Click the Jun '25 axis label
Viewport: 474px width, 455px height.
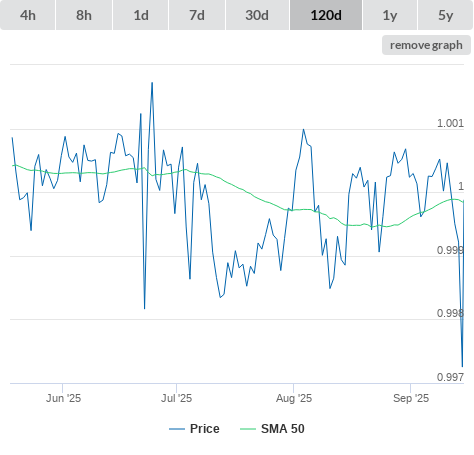point(63,398)
